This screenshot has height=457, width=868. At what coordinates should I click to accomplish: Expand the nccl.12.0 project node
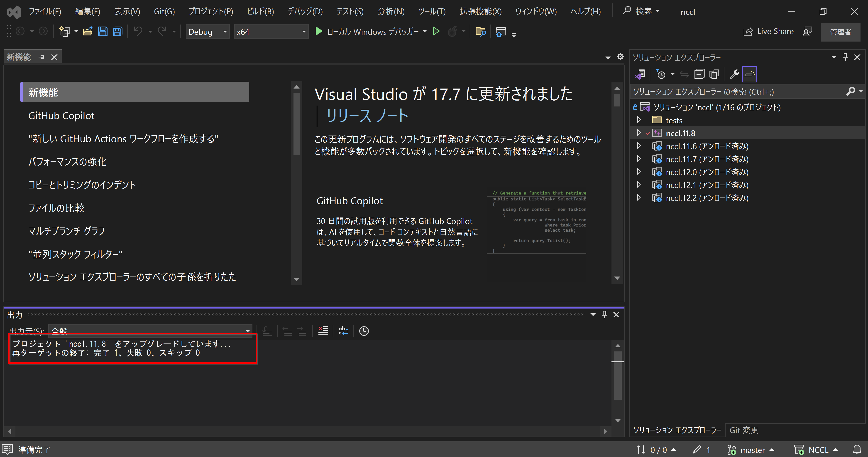coord(639,171)
